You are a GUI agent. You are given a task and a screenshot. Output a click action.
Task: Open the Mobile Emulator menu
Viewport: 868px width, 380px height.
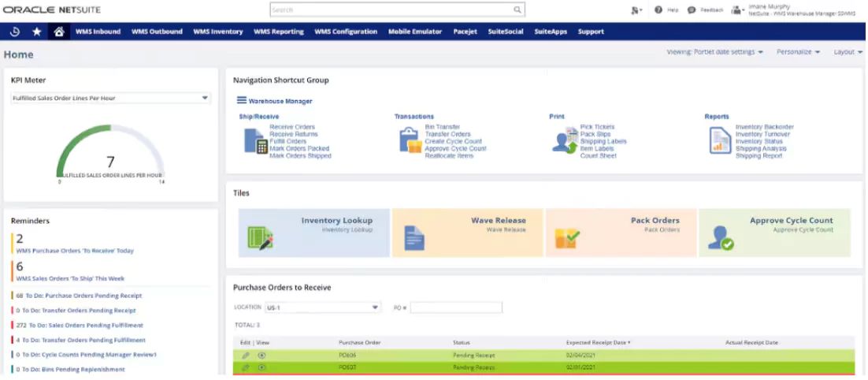(x=415, y=32)
